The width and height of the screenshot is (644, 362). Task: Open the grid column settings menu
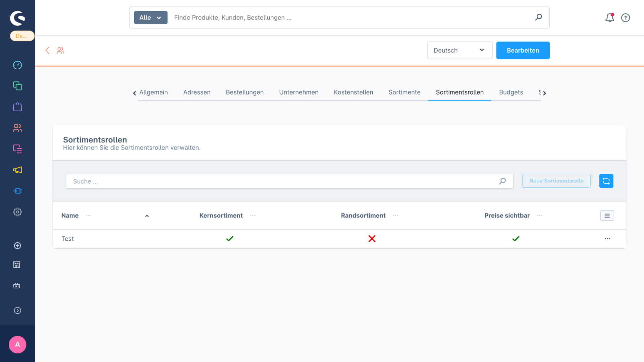pyautogui.click(x=607, y=216)
